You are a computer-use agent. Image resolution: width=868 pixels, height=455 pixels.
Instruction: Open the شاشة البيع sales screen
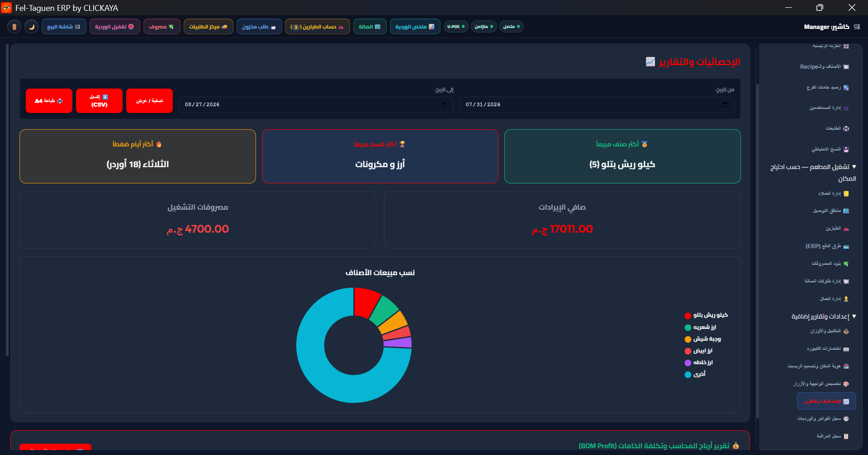[x=64, y=27]
